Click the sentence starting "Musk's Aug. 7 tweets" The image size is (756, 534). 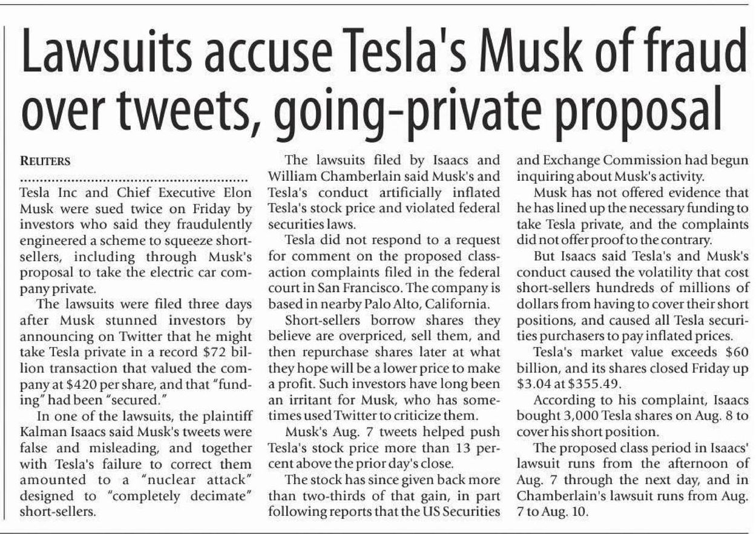point(384,447)
